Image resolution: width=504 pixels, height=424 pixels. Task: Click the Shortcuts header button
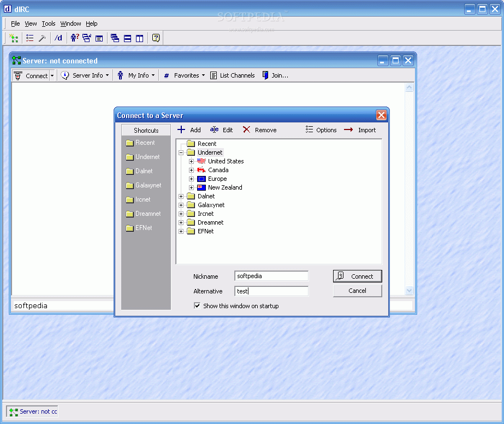[x=146, y=130]
